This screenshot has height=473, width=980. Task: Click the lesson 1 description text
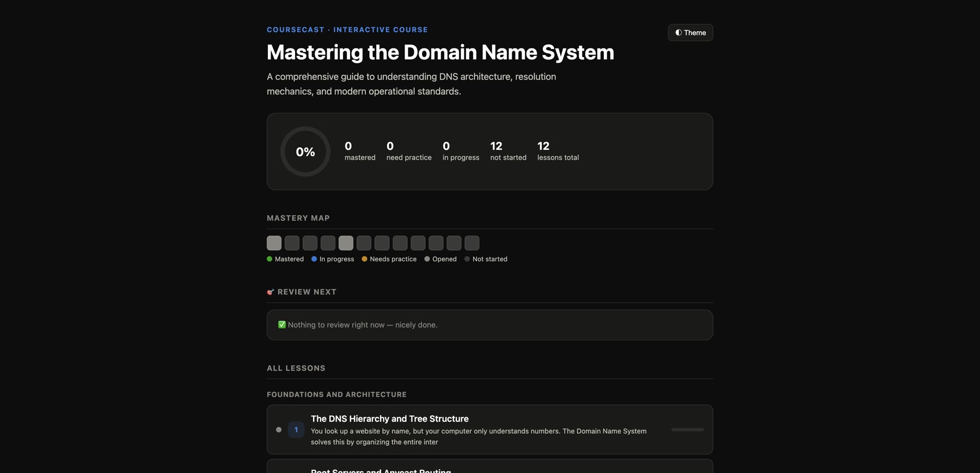(479, 436)
